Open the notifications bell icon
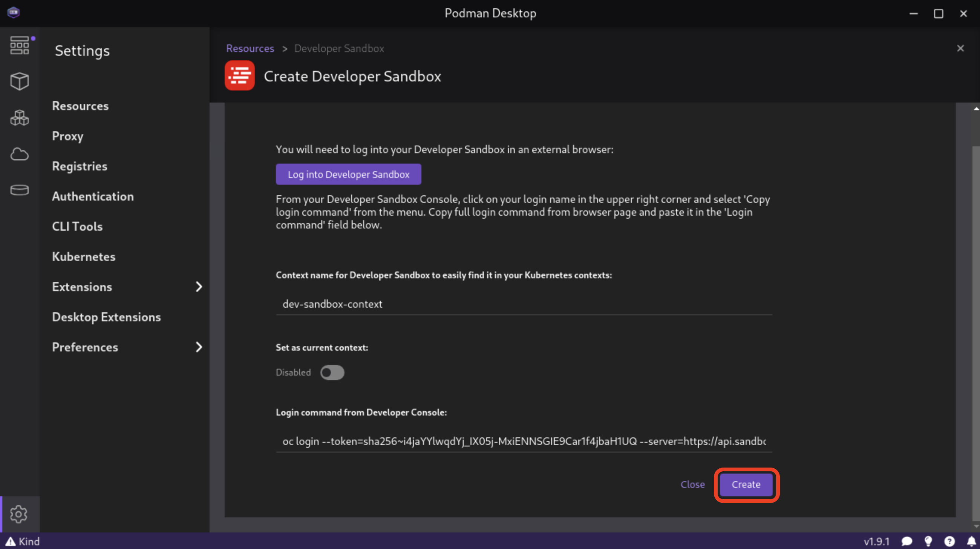Screen dimensions: 980x549 (x=971, y=541)
